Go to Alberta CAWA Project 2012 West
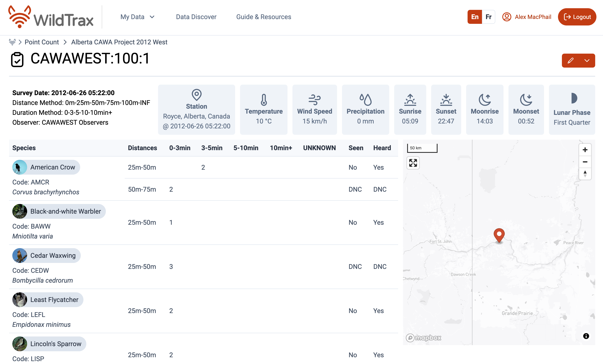This screenshot has width=603, height=364. point(119,42)
